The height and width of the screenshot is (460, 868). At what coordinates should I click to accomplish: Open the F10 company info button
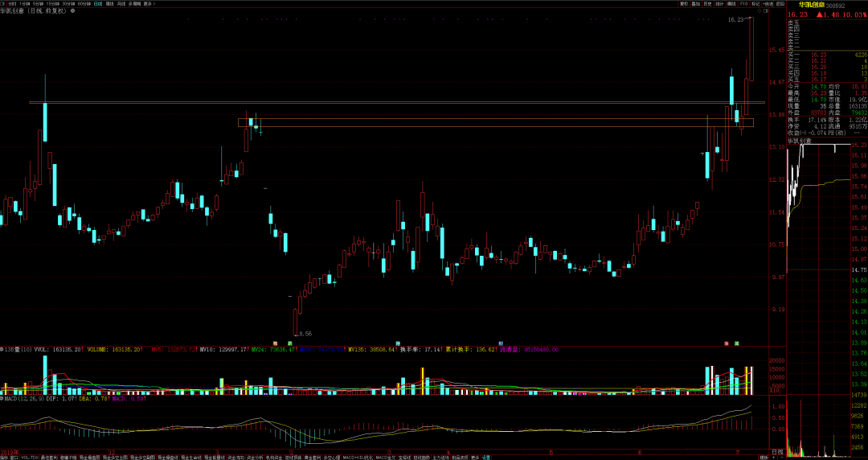(744, 4)
